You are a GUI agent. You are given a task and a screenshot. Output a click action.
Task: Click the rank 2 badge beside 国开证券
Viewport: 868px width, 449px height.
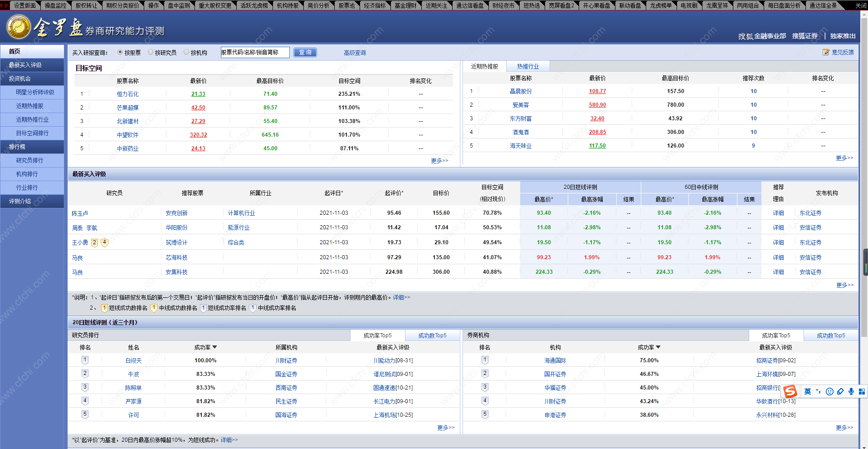click(485, 374)
